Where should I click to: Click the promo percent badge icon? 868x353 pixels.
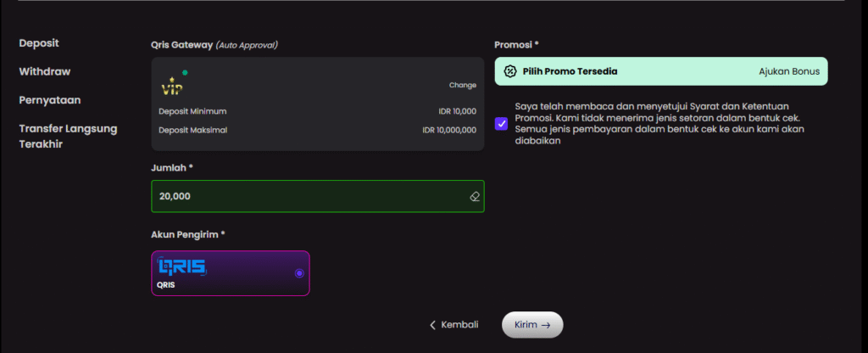(509, 71)
